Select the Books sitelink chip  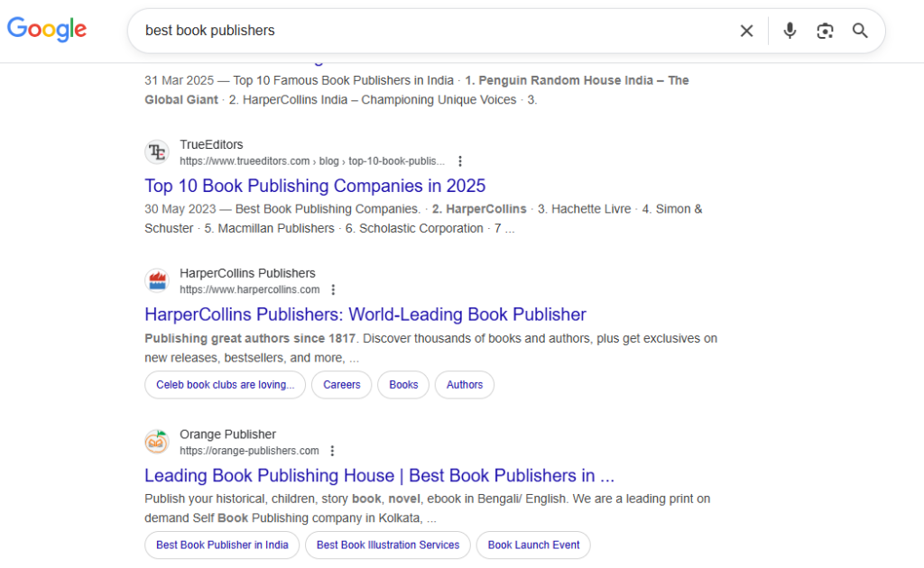click(403, 385)
